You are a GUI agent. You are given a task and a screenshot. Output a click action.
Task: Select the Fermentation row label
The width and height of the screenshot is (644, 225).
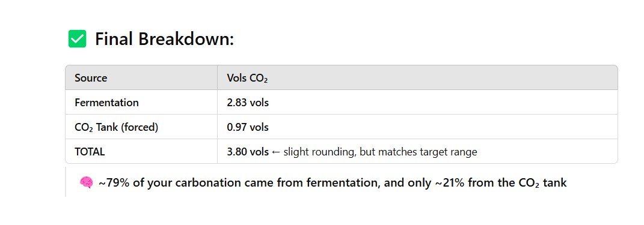(107, 103)
